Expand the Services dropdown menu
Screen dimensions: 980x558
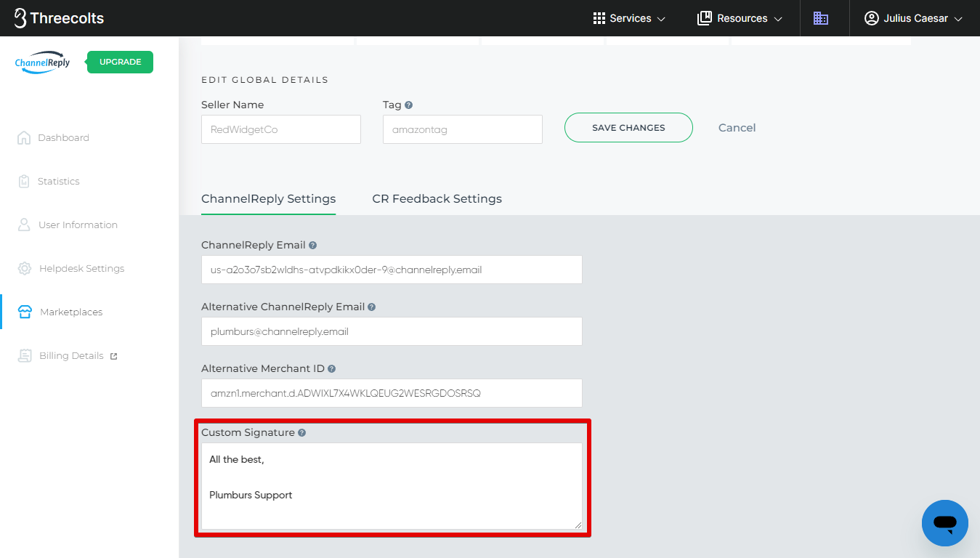[629, 18]
